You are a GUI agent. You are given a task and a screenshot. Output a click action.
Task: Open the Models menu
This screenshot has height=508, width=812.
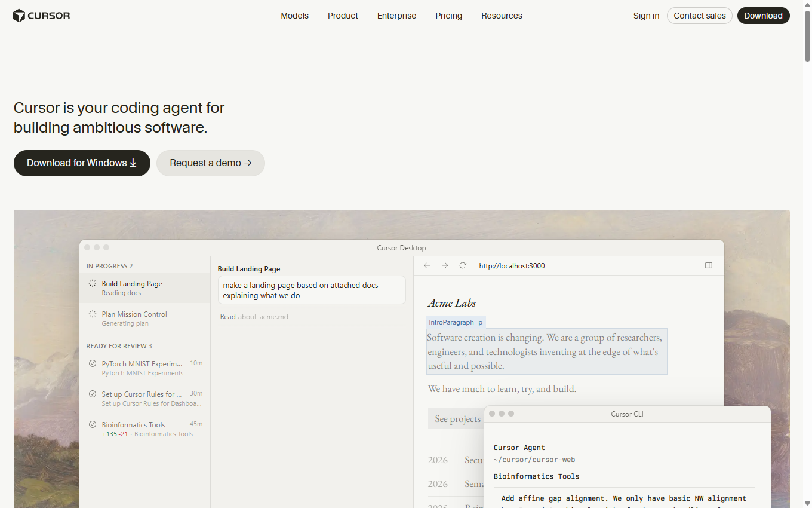[x=295, y=16]
